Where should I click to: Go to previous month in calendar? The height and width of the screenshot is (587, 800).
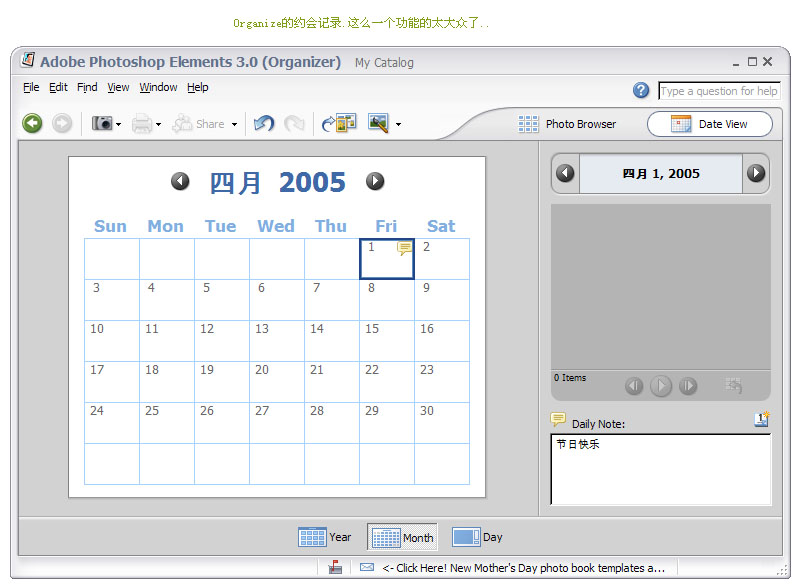180,181
